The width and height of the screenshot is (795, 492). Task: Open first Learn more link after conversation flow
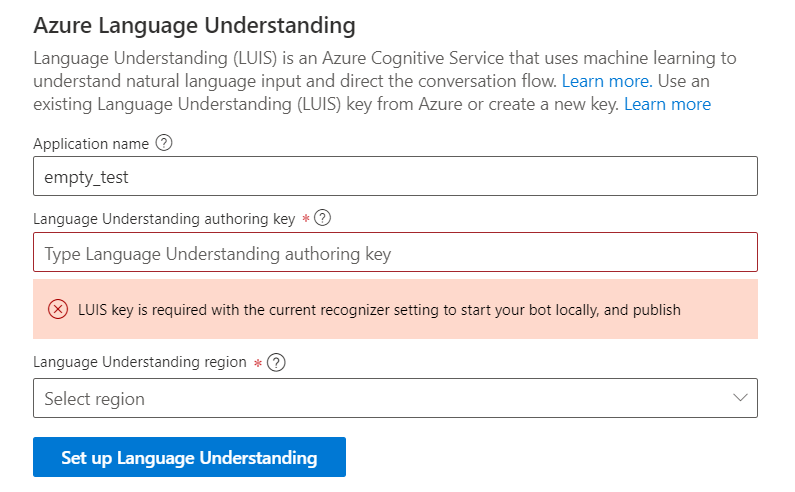coord(607,81)
